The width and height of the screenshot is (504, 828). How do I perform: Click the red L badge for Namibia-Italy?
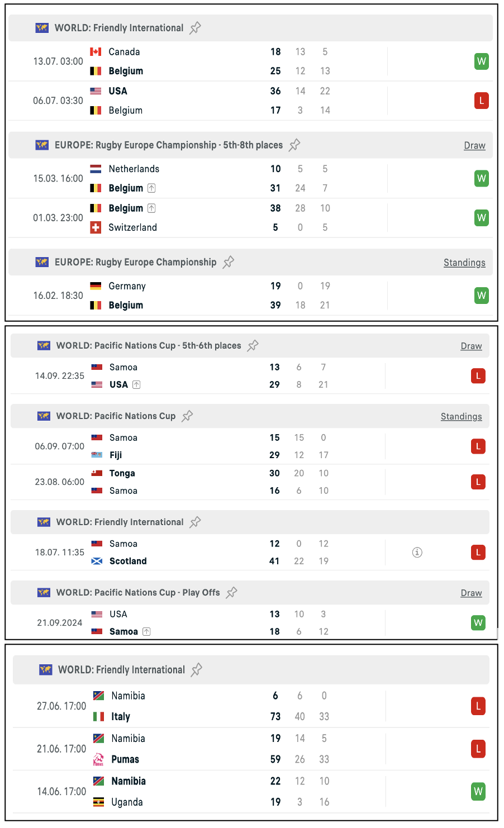pos(478,706)
